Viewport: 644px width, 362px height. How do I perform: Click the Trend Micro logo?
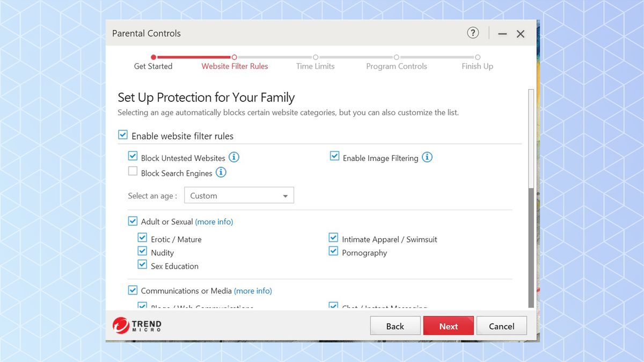tap(136, 325)
